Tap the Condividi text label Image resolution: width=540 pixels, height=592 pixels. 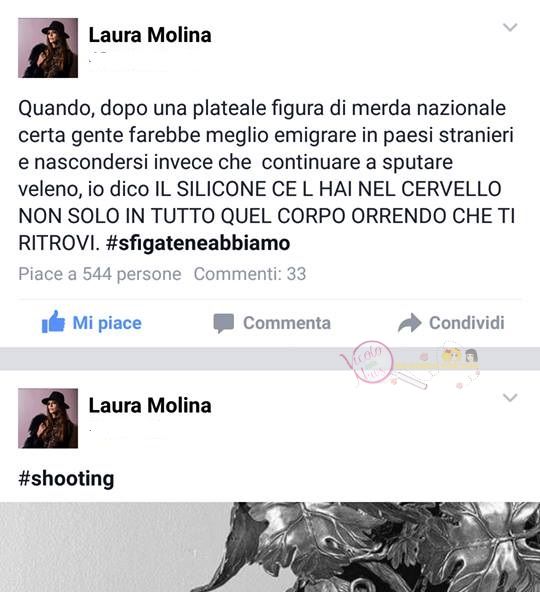coord(467,323)
